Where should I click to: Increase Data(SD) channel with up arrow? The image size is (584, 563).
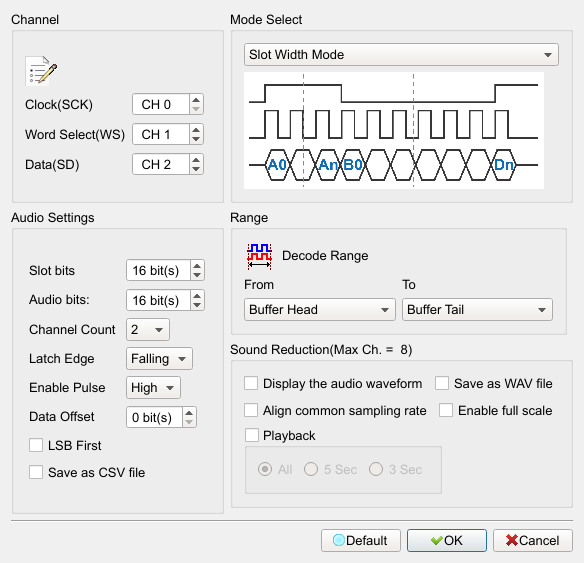coord(196,159)
